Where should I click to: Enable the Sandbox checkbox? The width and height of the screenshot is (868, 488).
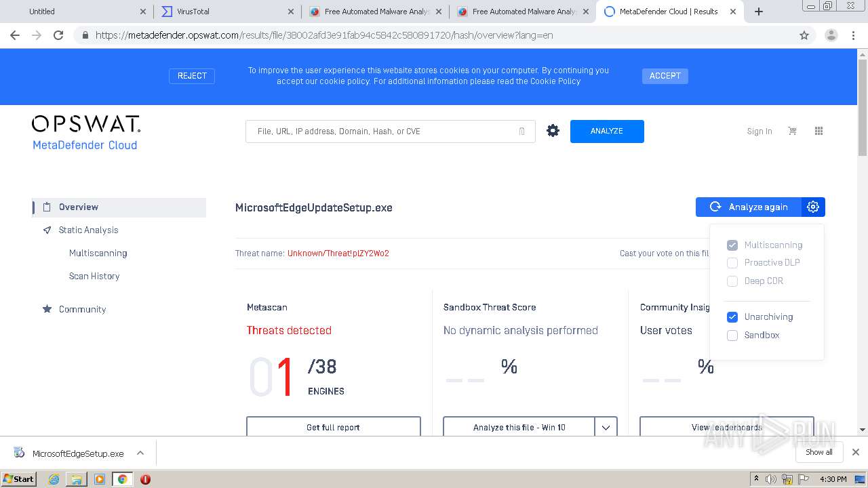732,335
